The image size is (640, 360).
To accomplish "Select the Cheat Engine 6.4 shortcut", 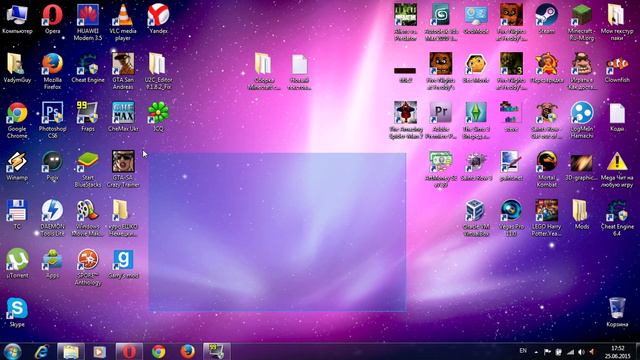I will [617, 218].
